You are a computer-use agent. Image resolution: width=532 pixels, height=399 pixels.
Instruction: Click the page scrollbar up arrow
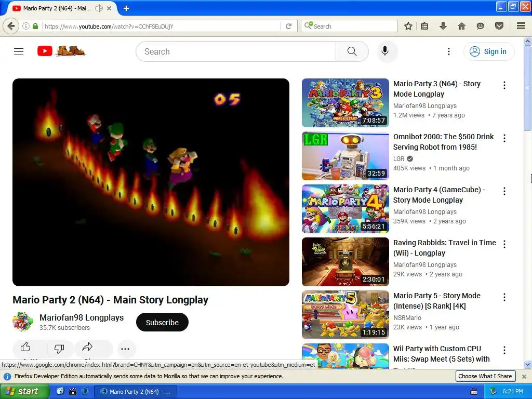coord(527,42)
